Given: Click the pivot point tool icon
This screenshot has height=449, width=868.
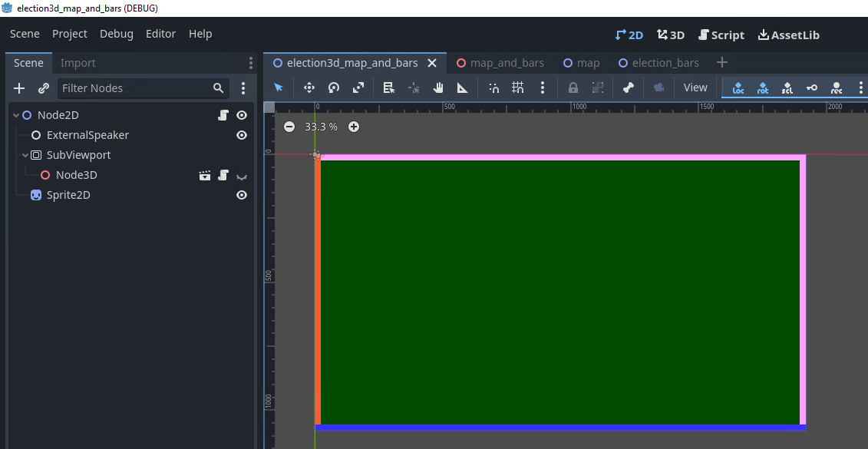Looking at the screenshot, I should [x=414, y=87].
